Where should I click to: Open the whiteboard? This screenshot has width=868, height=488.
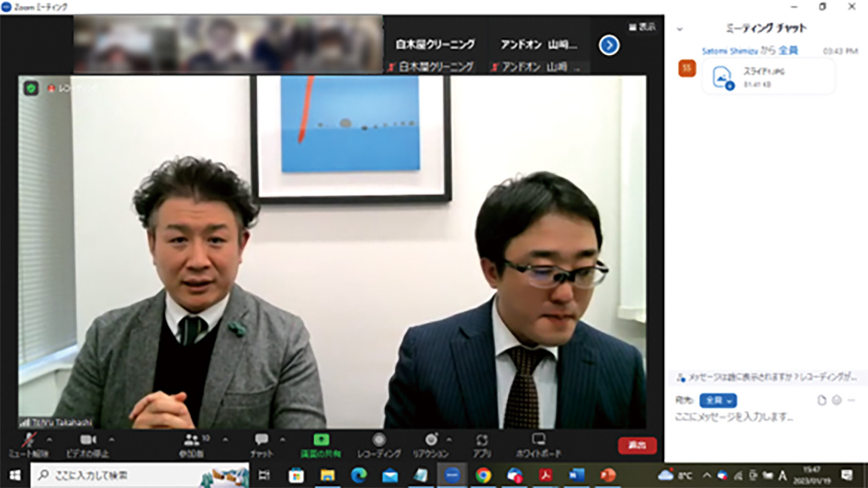538,444
